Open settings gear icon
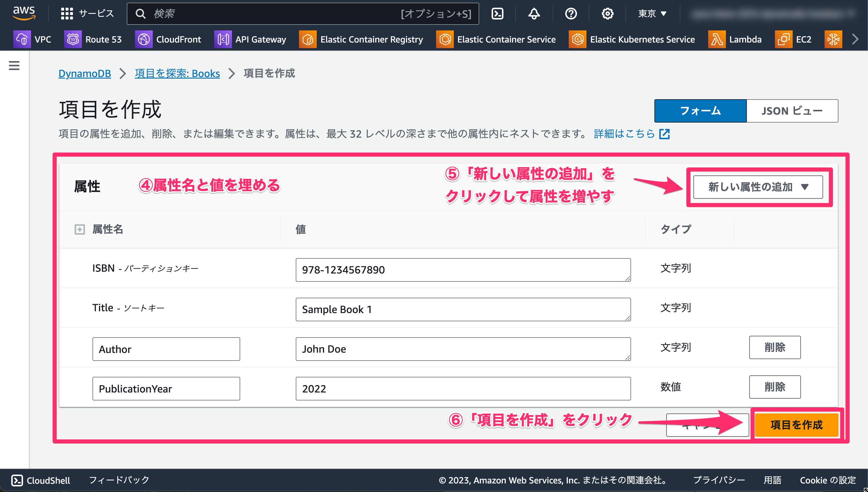The width and height of the screenshot is (868, 492). [x=607, y=14]
